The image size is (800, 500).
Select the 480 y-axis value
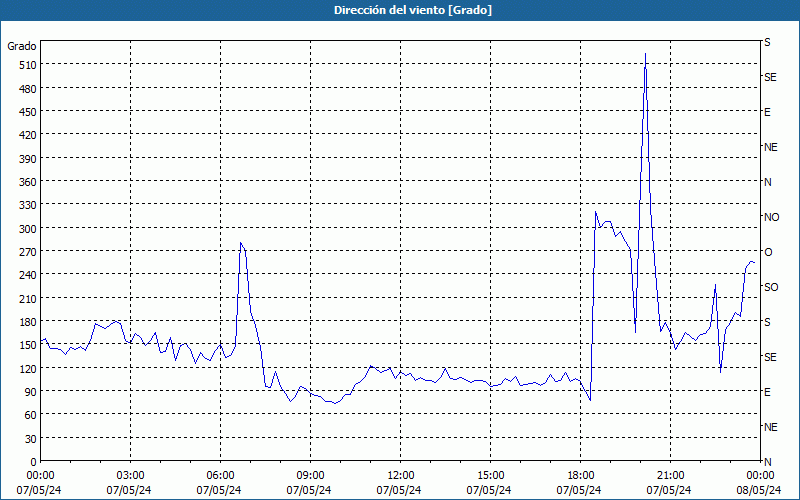[x=28, y=89]
